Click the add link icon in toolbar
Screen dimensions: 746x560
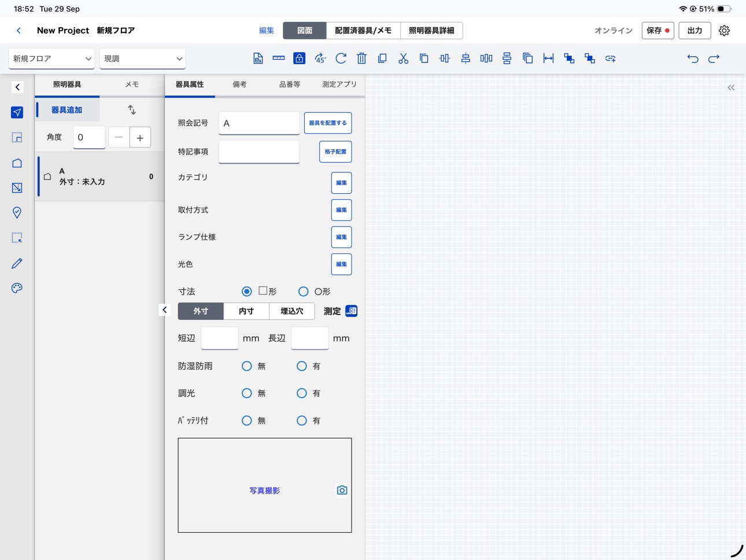(611, 58)
